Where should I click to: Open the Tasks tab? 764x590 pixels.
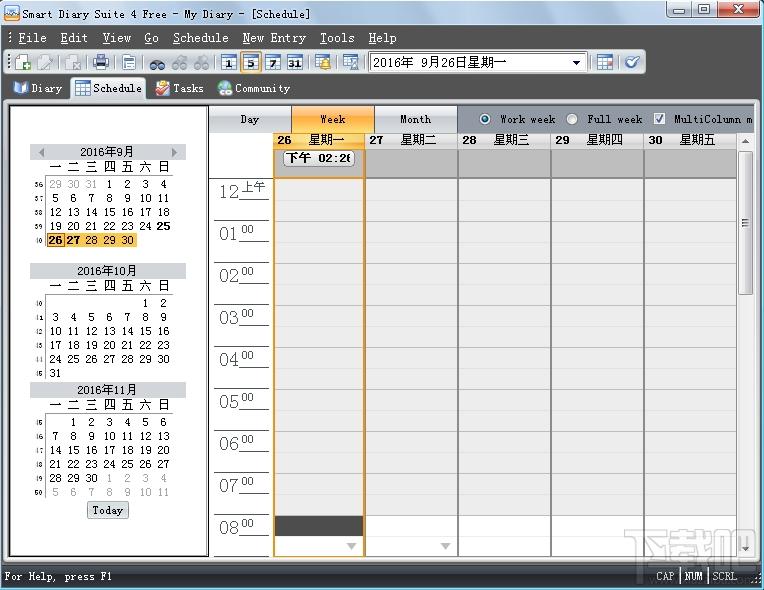click(x=179, y=88)
